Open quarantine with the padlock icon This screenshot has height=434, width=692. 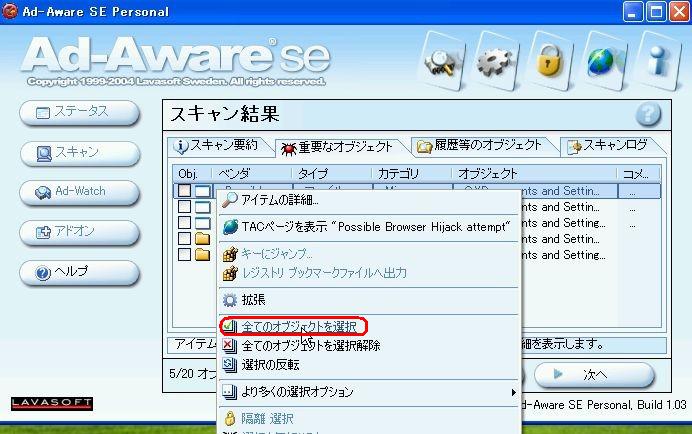click(x=547, y=60)
